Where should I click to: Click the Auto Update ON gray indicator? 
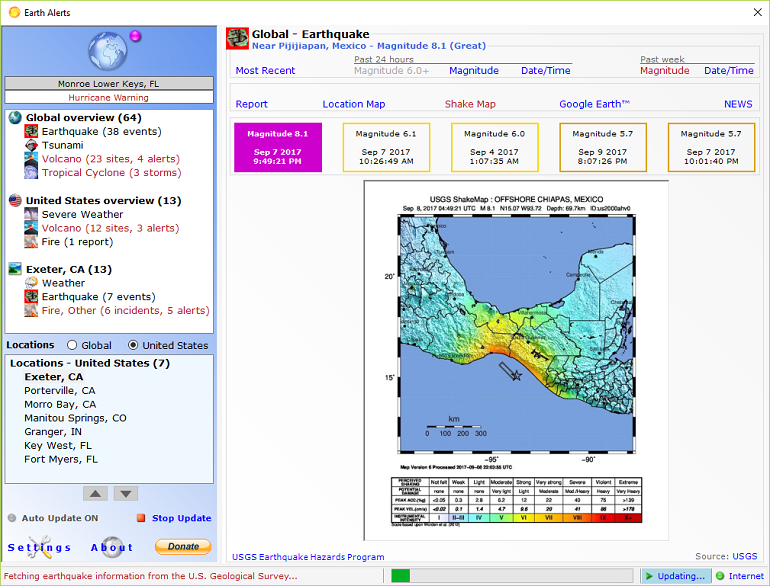[x=12, y=518]
